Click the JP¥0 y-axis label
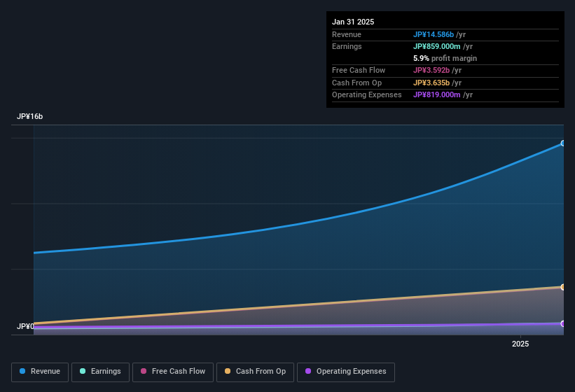Image resolution: width=575 pixels, height=392 pixels. [x=25, y=326]
